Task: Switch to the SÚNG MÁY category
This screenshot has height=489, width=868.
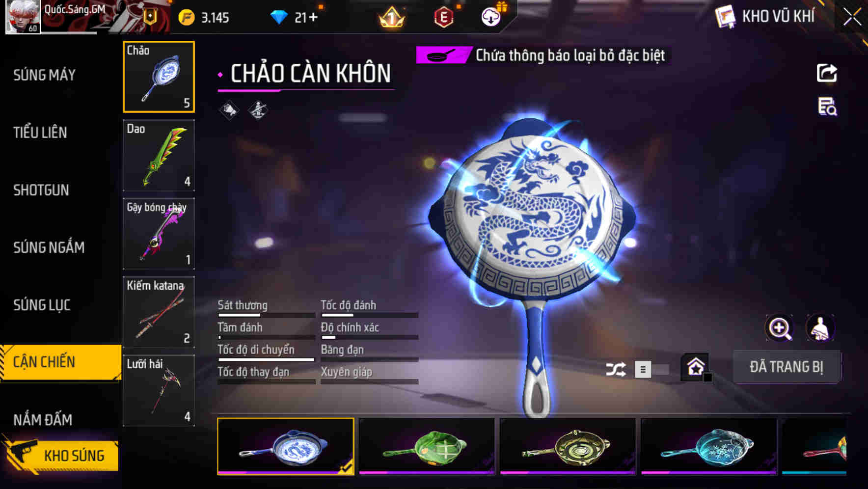Action: 45,75
